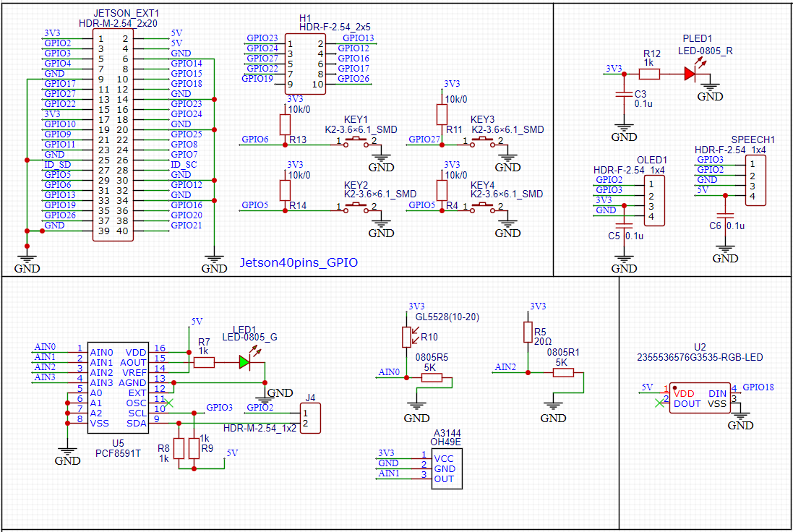Select resistor R14 pull-up symbol
The image size is (793, 532).
(285, 190)
